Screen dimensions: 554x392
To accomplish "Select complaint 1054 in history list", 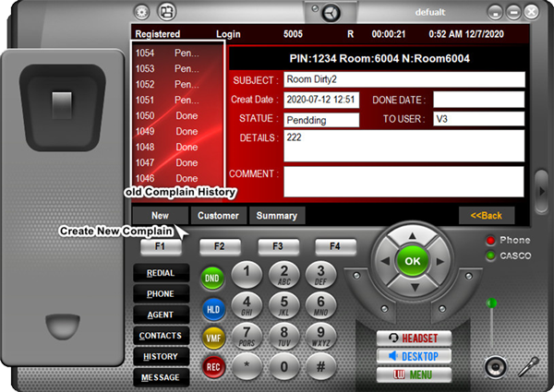I will tap(166, 53).
